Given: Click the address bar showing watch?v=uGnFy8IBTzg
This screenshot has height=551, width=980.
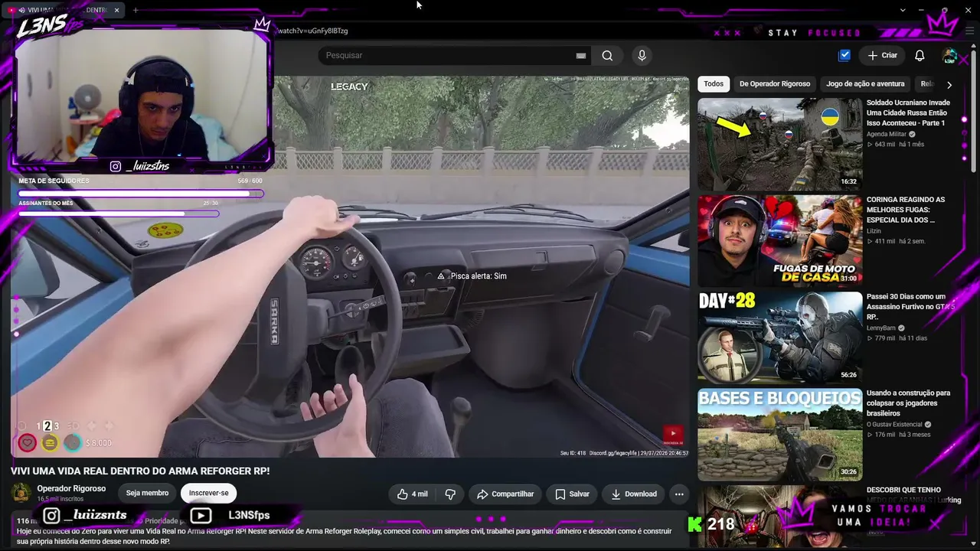Looking at the screenshot, I should point(312,31).
